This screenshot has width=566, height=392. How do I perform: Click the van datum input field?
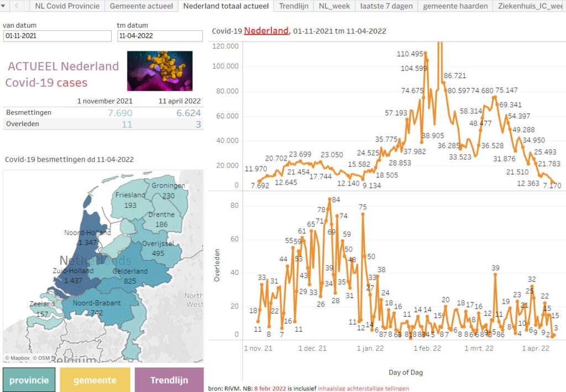(x=57, y=35)
